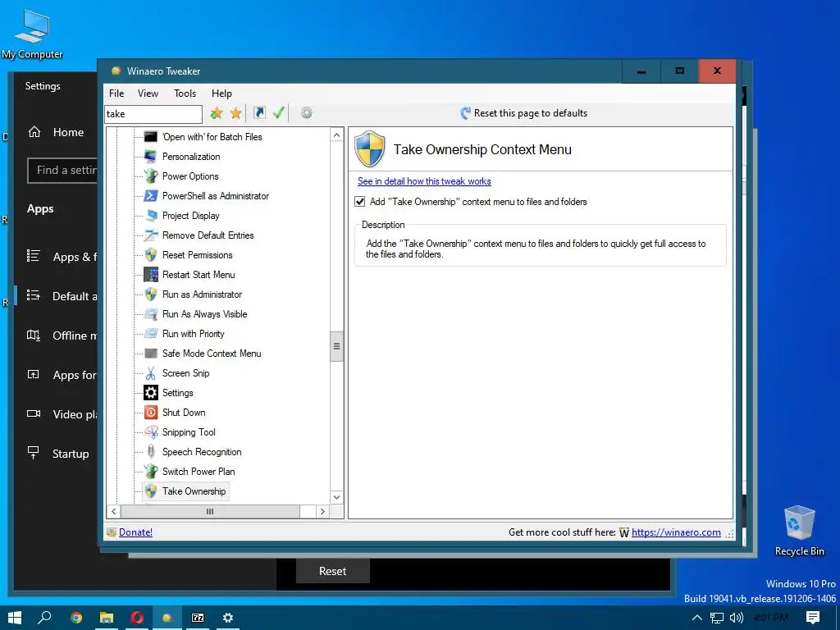Click the tree scroll down arrow
Viewport: 840px width, 630px height.
(x=336, y=497)
